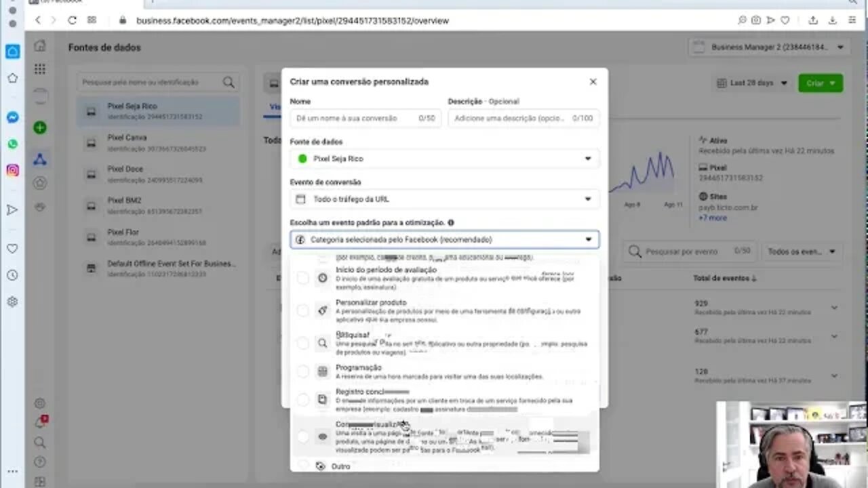This screenshot has width=868, height=488.
Task: Open the Home icon in Business sidebar
Action: click(40, 46)
